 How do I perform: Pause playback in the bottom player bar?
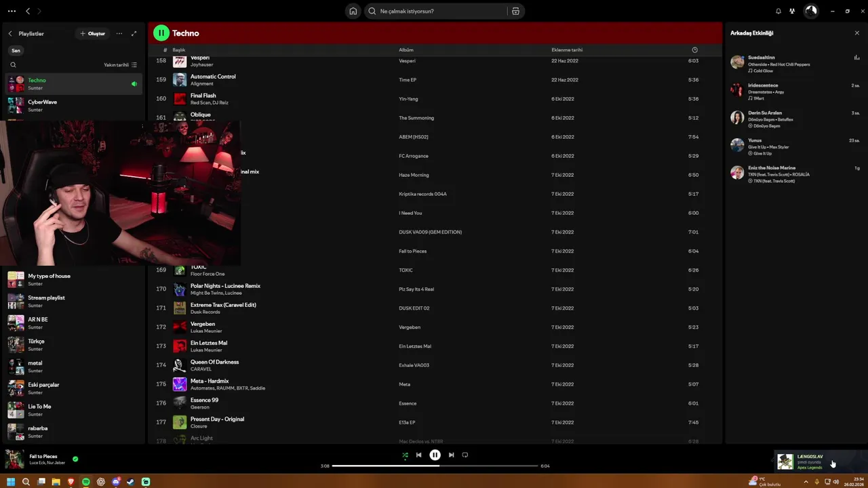coord(435,455)
